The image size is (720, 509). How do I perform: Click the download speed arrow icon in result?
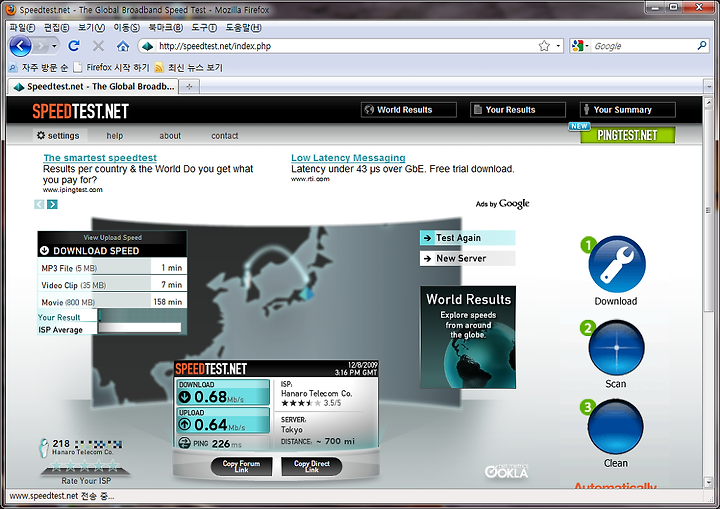(185, 396)
